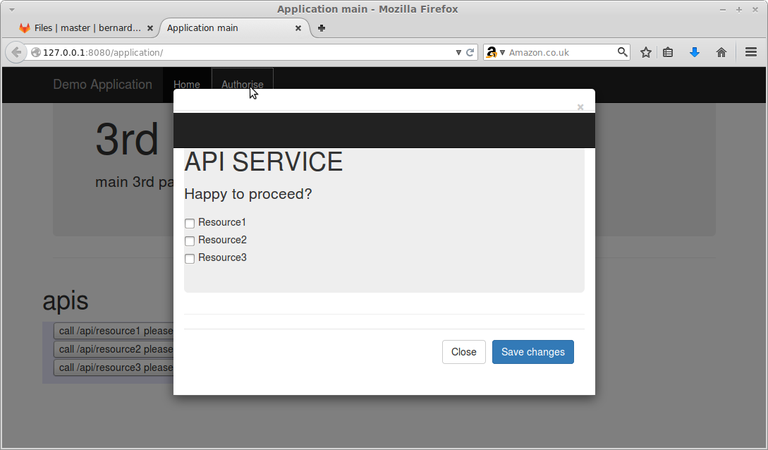The height and width of the screenshot is (450, 768).
Task: Click the 'API SERVICE' heading text
Action: pos(264,162)
